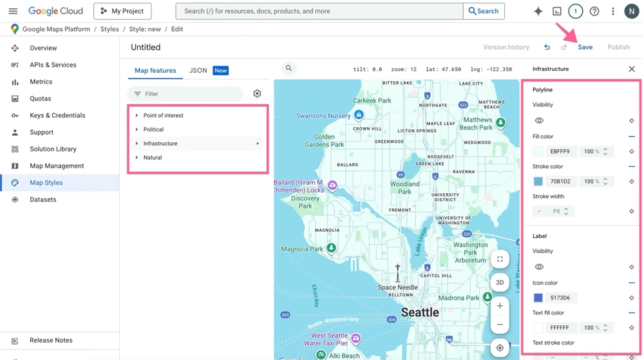
Task: Switch to the JSON tab
Action: click(x=198, y=70)
